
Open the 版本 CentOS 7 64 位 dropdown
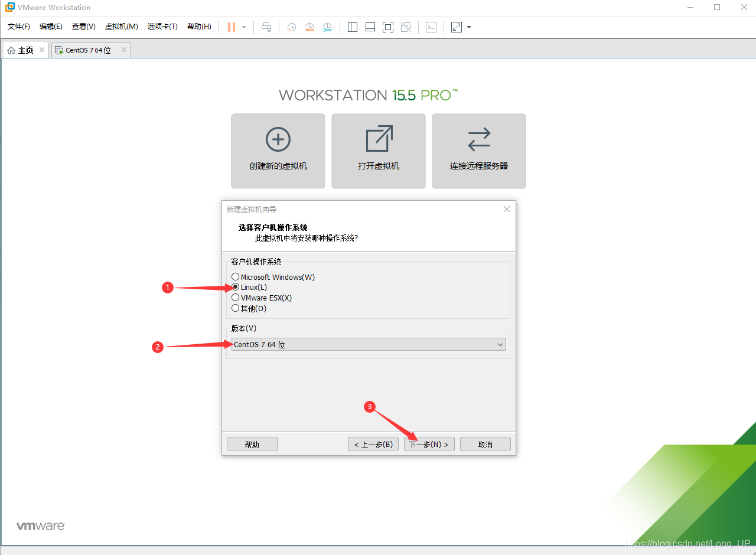(x=369, y=344)
